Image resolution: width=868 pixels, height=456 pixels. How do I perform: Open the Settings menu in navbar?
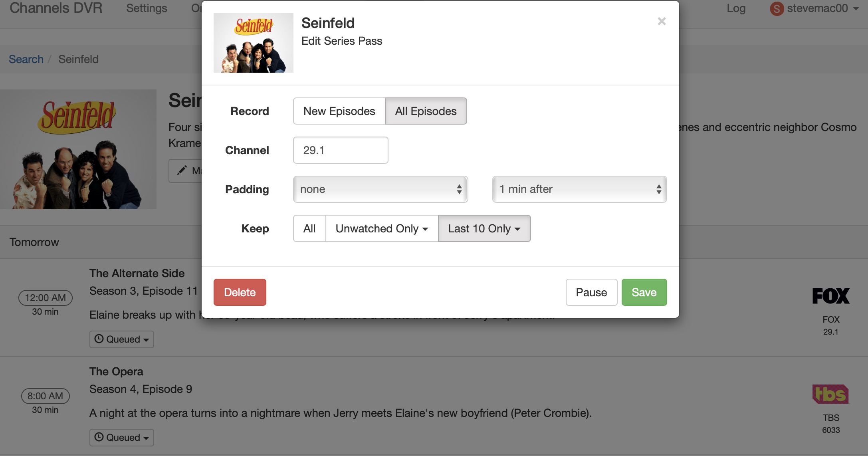pyautogui.click(x=147, y=8)
